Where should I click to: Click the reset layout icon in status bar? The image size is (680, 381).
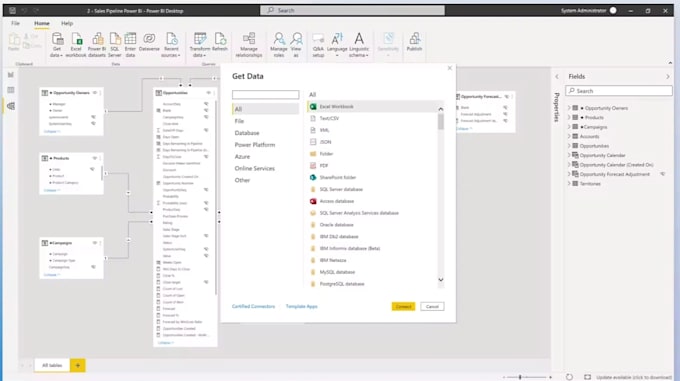(569, 377)
